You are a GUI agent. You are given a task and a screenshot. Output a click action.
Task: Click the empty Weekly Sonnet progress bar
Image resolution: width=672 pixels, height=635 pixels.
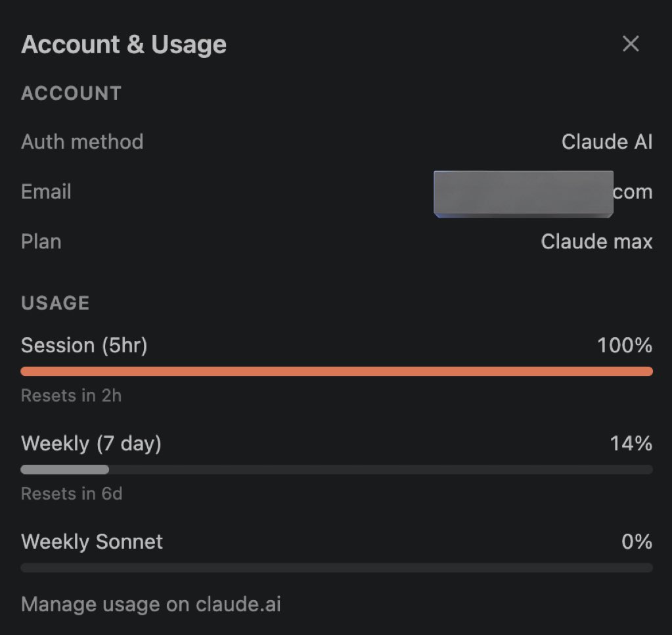click(336, 567)
